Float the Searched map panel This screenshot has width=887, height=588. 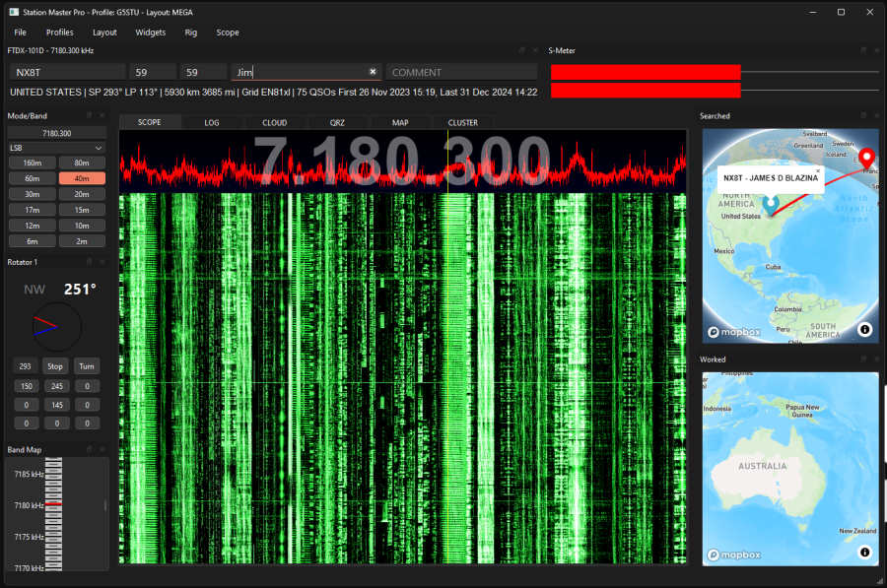[x=863, y=115]
